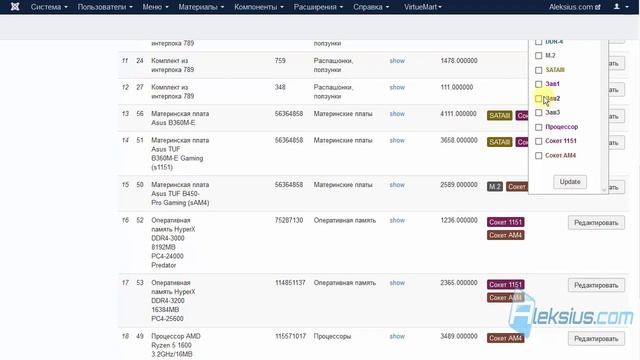Select product Процессор AMD Ryzen 5 1600
This screenshot has height=360, width=640.
pos(176,345)
